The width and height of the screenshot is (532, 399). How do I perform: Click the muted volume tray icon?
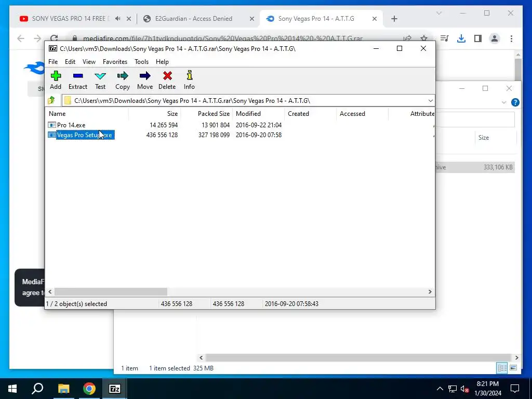[x=464, y=389]
